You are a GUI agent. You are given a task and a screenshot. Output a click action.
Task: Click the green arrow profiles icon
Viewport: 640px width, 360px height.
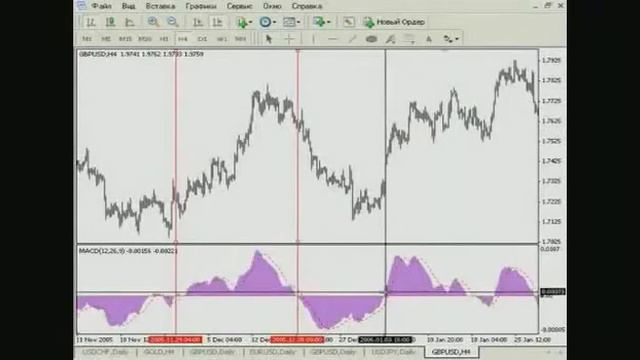coord(318,22)
